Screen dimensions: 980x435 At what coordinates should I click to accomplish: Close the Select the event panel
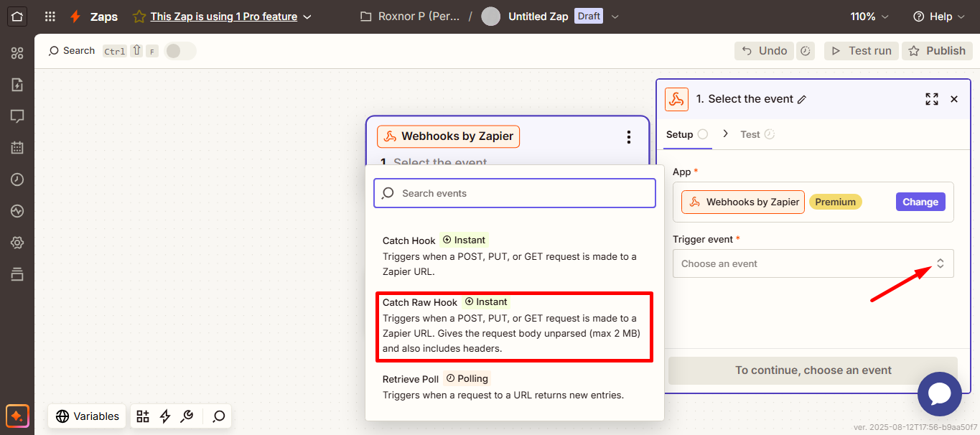coord(954,99)
